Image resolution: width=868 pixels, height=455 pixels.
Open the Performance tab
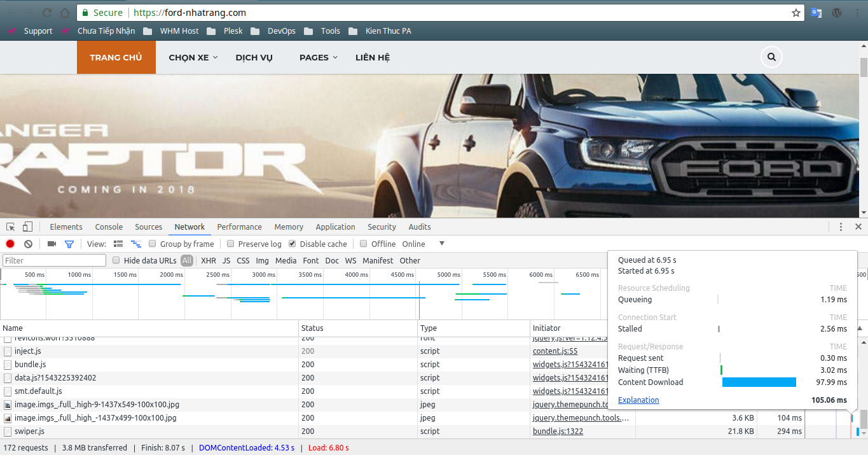(x=240, y=227)
